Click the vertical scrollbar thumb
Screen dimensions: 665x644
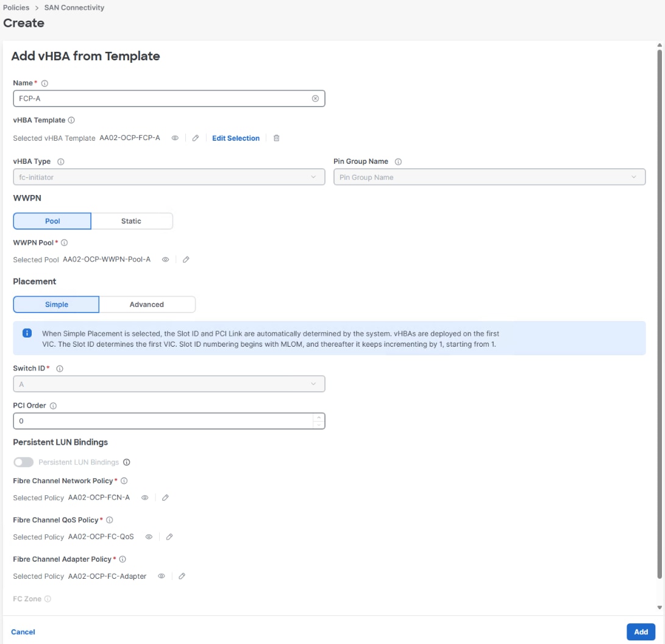[660, 314]
